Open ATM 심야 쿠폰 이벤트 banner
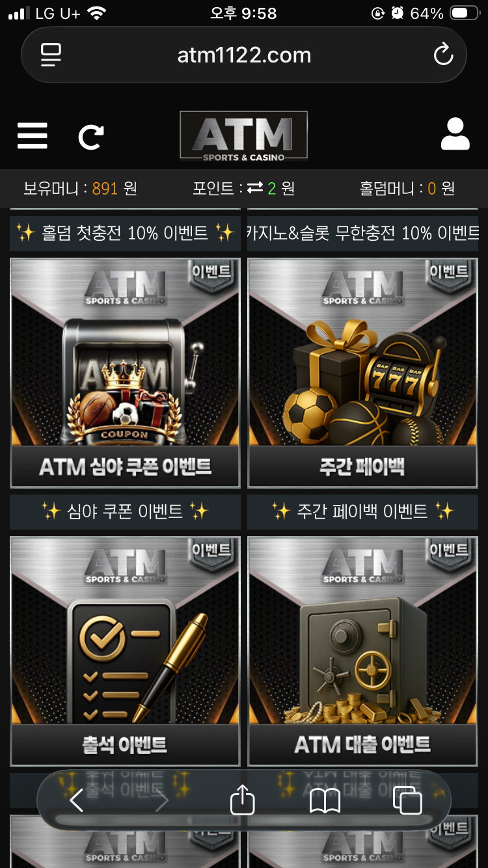Image resolution: width=488 pixels, height=868 pixels. (x=125, y=373)
